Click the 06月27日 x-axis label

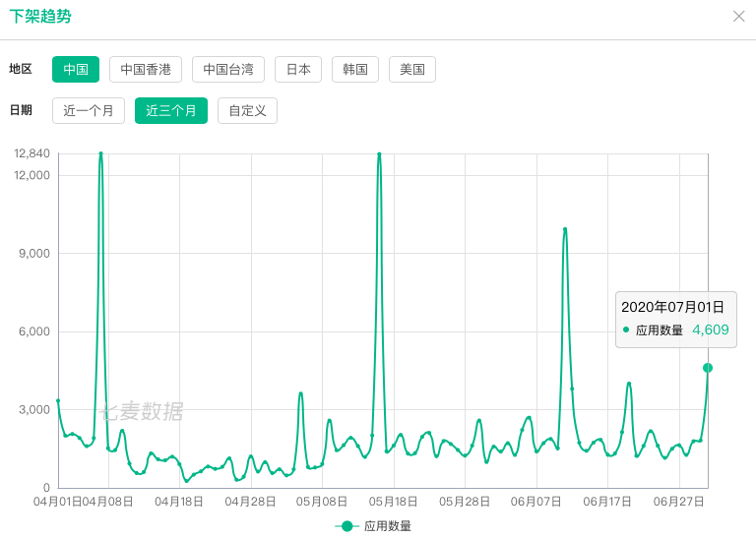pyautogui.click(x=678, y=502)
